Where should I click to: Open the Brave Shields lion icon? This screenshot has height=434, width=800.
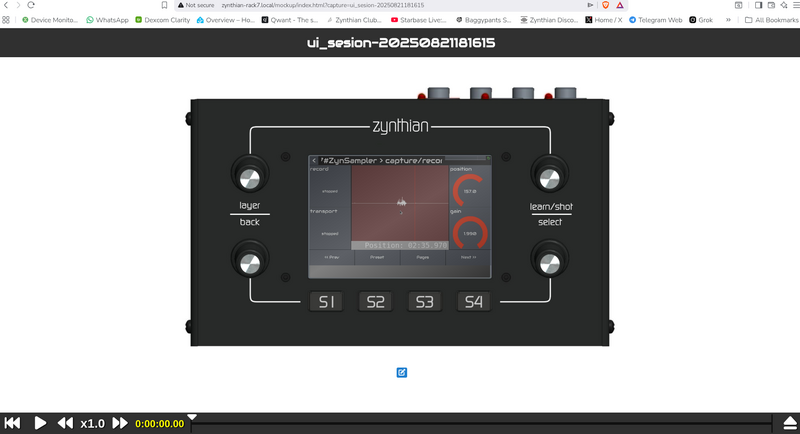point(605,5)
